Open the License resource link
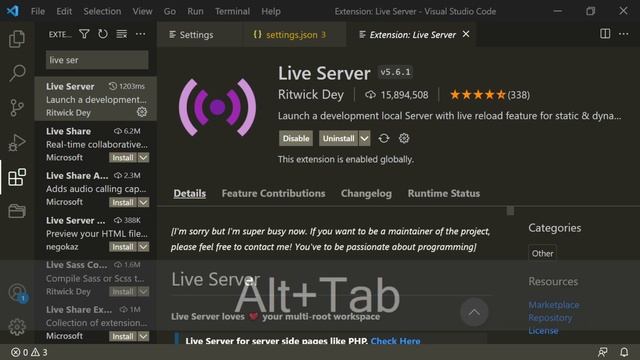 click(543, 331)
